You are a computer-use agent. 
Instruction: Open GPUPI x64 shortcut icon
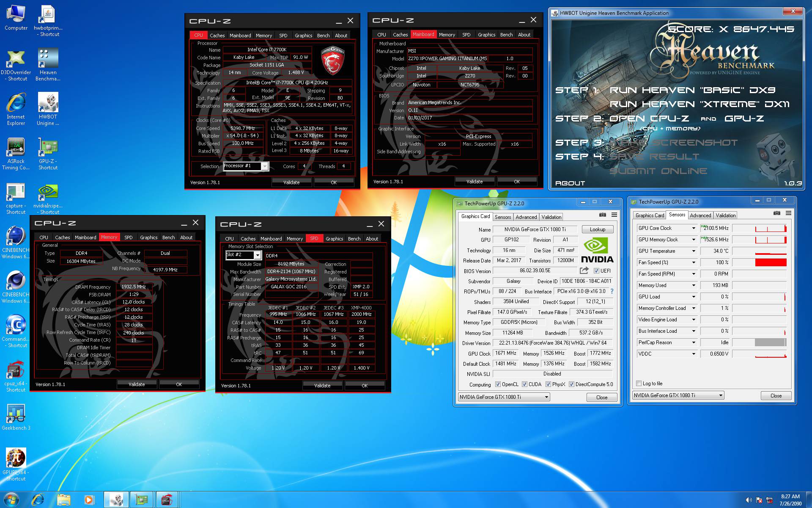16,465
